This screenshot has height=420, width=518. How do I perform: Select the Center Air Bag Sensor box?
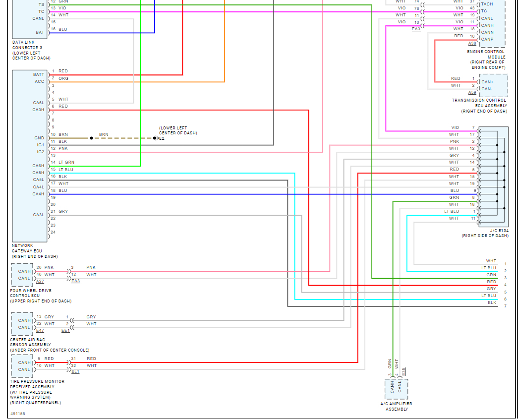pyautogui.click(x=22, y=324)
